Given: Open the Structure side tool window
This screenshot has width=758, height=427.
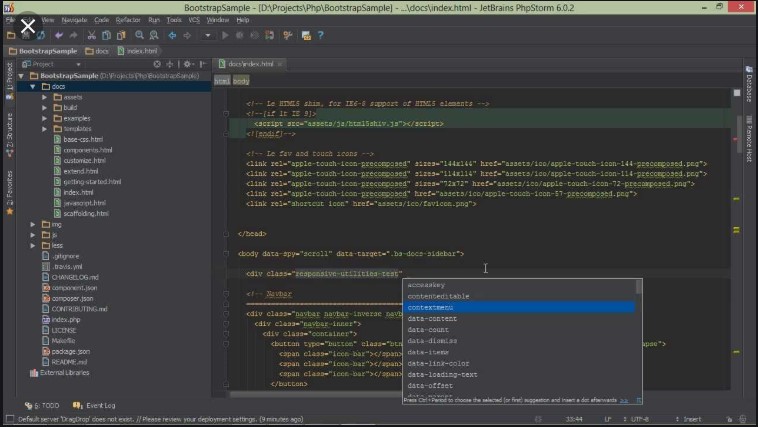Looking at the screenshot, I should pos(10,135).
